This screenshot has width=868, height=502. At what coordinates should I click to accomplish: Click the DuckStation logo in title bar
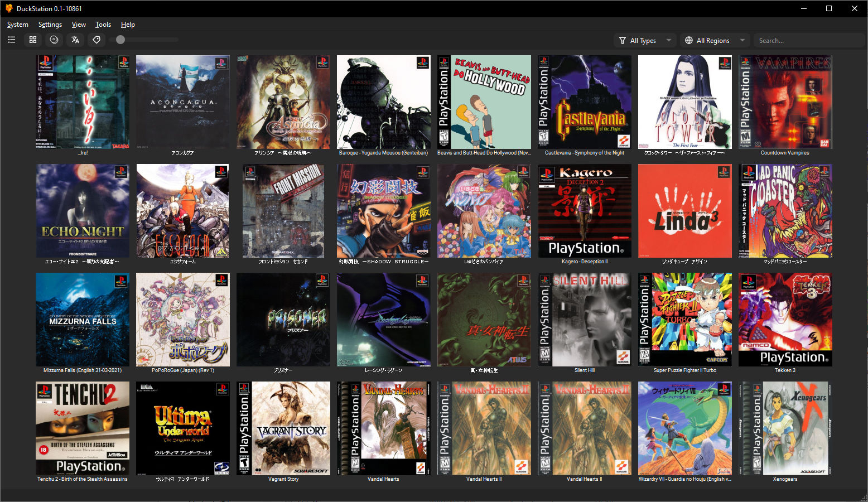tap(9, 8)
